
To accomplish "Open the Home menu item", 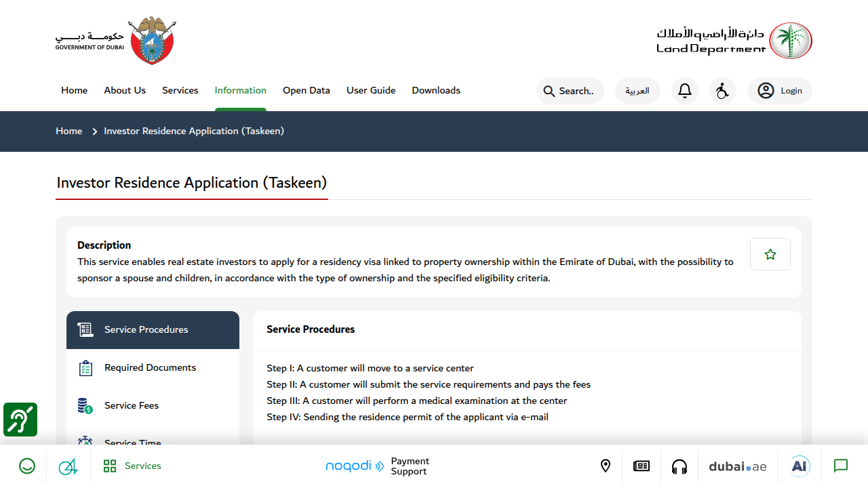I will point(75,90).
